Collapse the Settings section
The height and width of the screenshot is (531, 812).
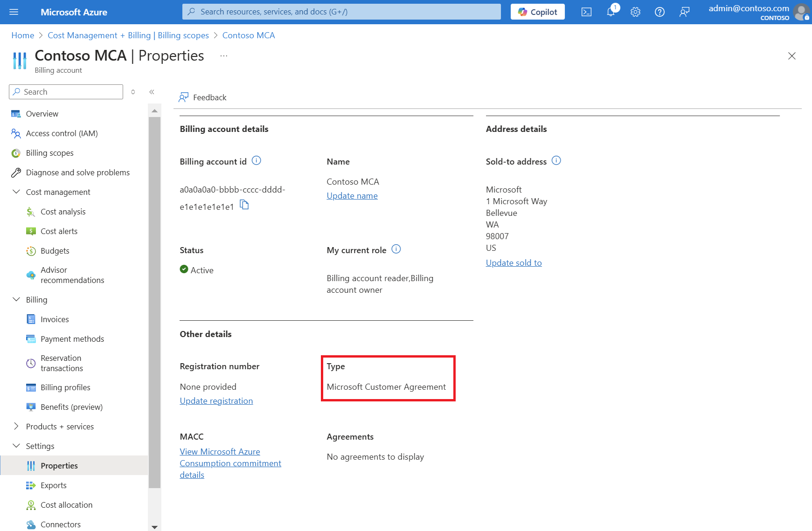click(16, 446)
